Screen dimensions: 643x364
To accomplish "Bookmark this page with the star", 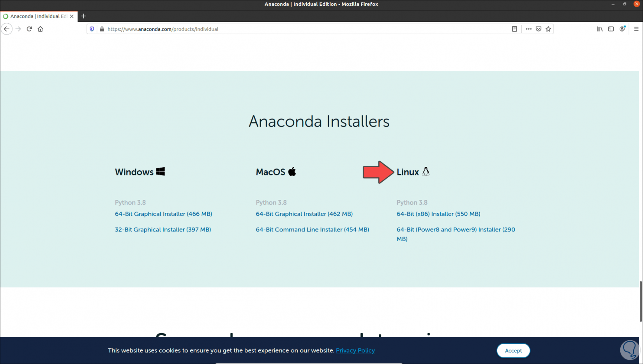I will click(x=548, y=29).
